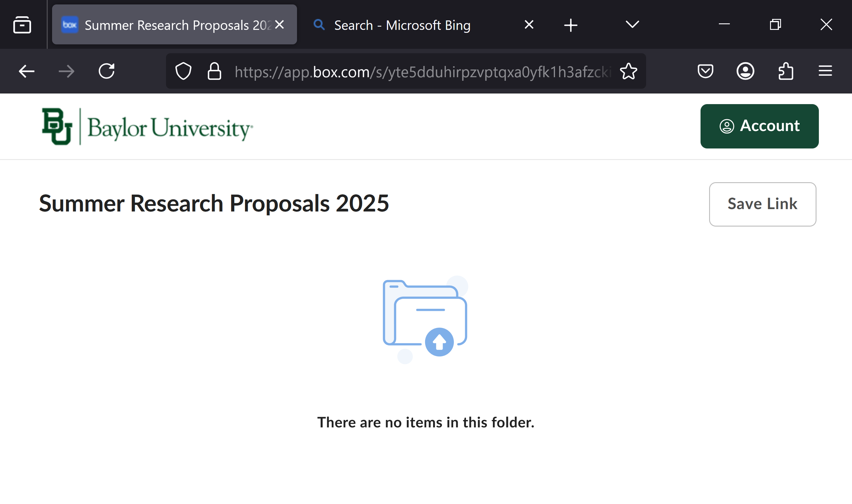Image resolution: width=852 pixels, height=504 pixels.
Task: Open the hamburger application menu
Action: click(825, 71)
